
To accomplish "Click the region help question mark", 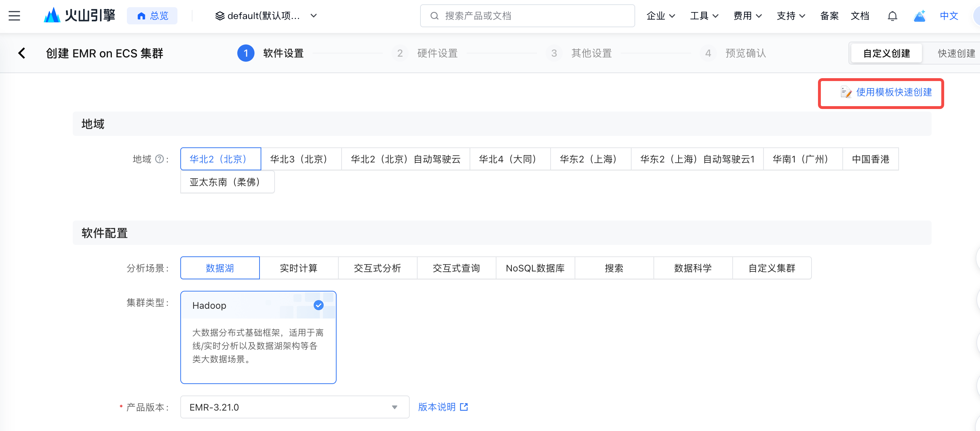I will click(x=160, y=159).
